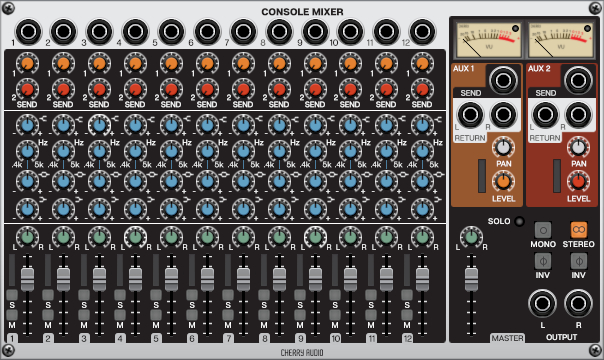Image resolution: width=604 pixels, height=360 pixels.
Task: Click the channel 1 input jack
Action: point(28,31)
